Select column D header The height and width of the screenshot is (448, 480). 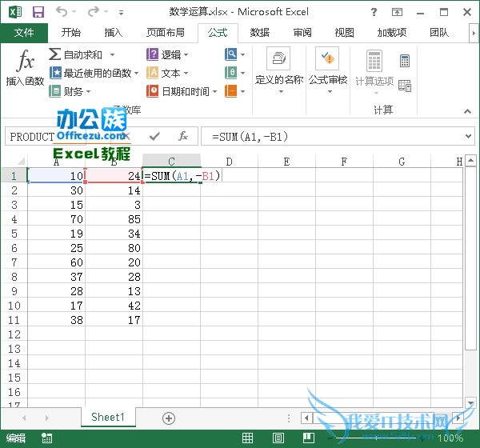(x=229, y=162)
